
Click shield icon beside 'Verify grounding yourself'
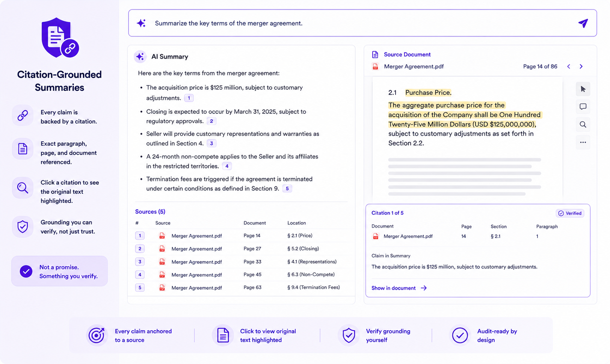(349, 335)
